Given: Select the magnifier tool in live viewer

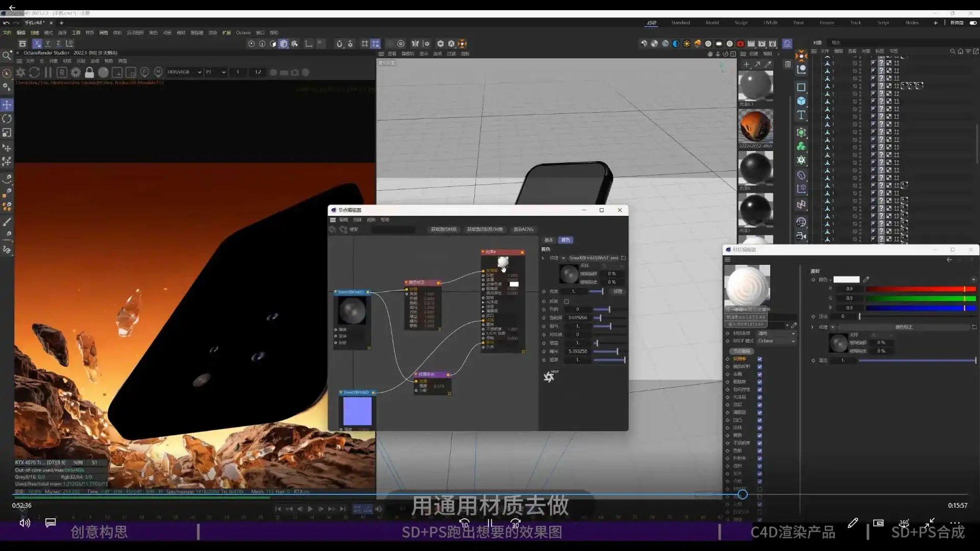Looking at the screenshot, I should pos(7,55).
